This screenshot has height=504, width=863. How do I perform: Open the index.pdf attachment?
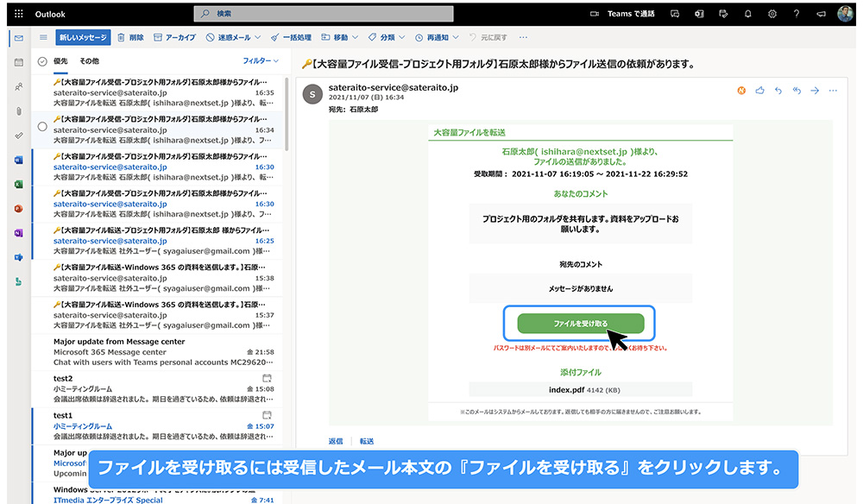click(581, 389)
